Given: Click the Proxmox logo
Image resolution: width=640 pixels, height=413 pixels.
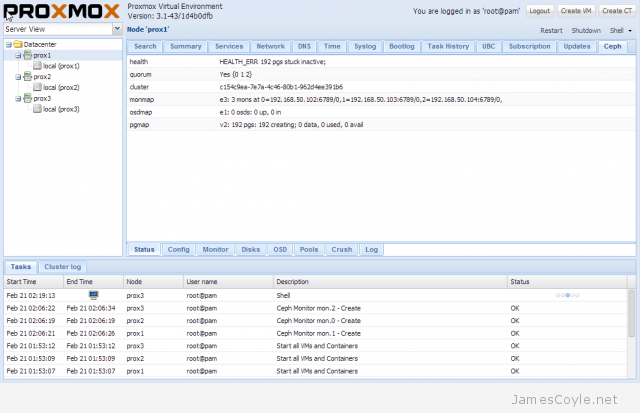Looking at the screenshot, I should tap(61, 11).
